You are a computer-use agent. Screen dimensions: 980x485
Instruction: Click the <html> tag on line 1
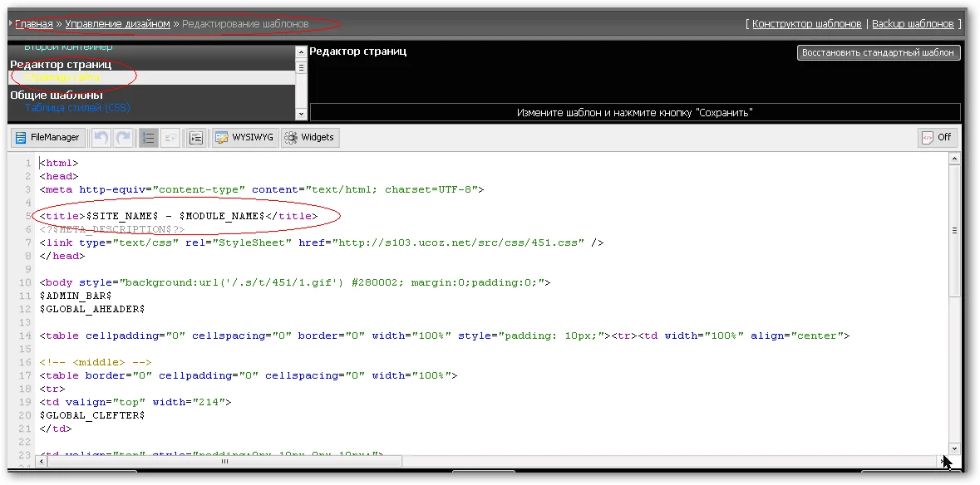59,163
